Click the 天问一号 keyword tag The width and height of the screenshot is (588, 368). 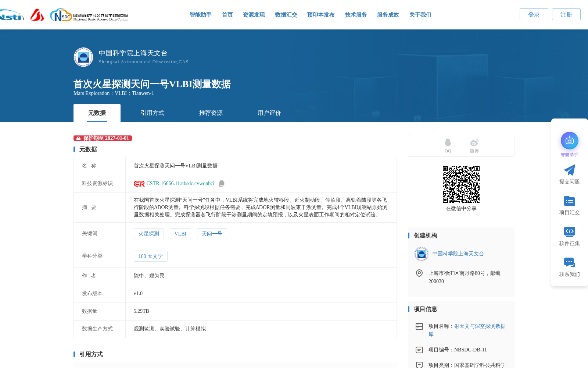point(212,234)
